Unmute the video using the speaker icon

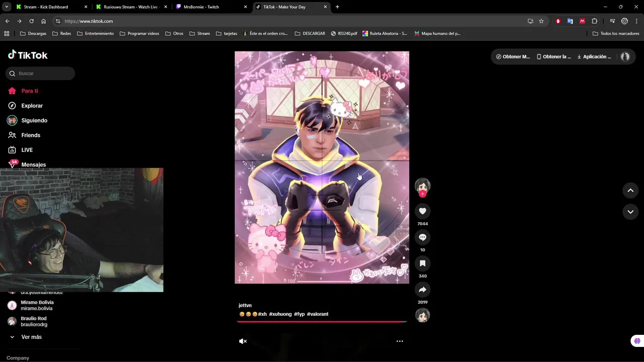click(243, 341)
